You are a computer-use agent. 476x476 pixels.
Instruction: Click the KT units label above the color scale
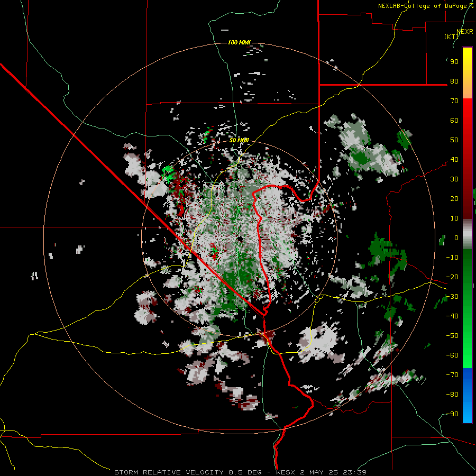[452, 36]
